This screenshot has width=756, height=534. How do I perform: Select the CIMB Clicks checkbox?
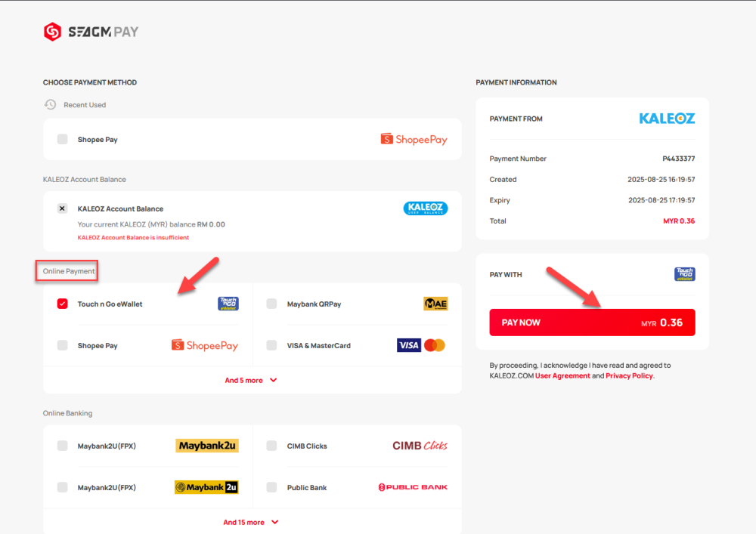(x=271, y=446)
